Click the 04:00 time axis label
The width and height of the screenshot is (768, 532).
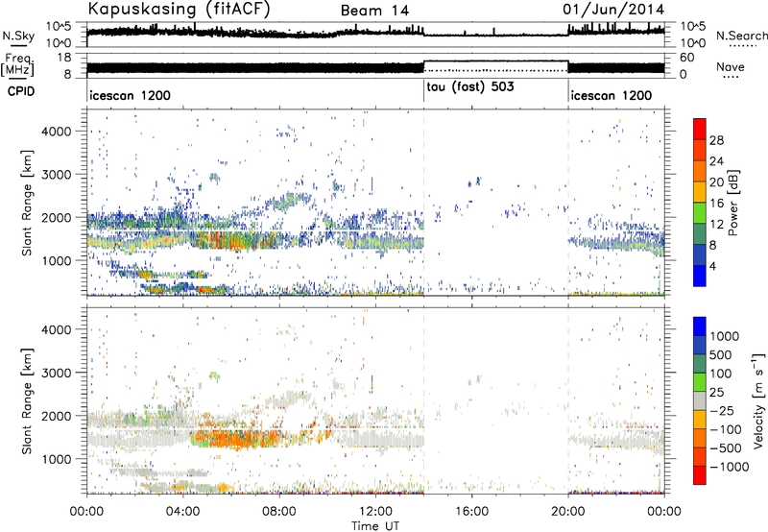[183, 512]
